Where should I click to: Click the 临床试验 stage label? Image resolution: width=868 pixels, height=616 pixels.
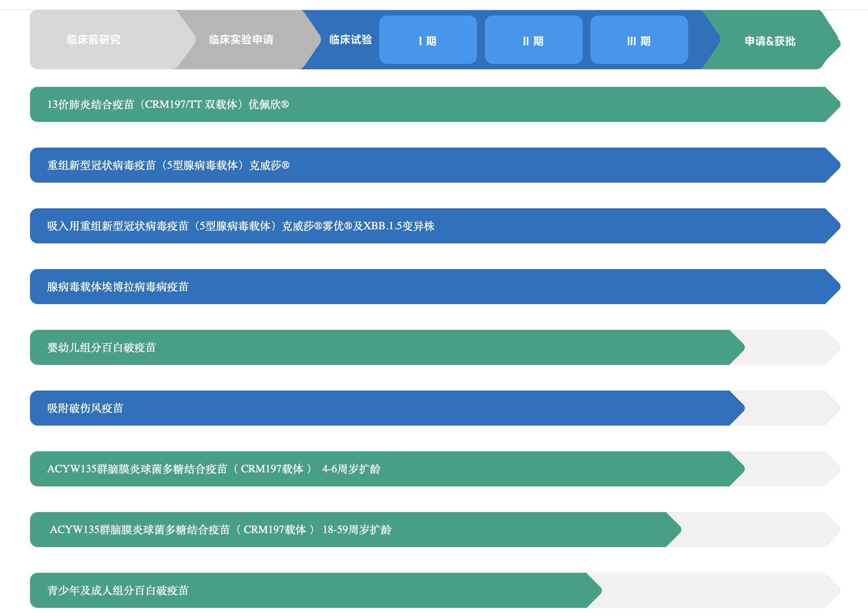[x=350, y=40]
